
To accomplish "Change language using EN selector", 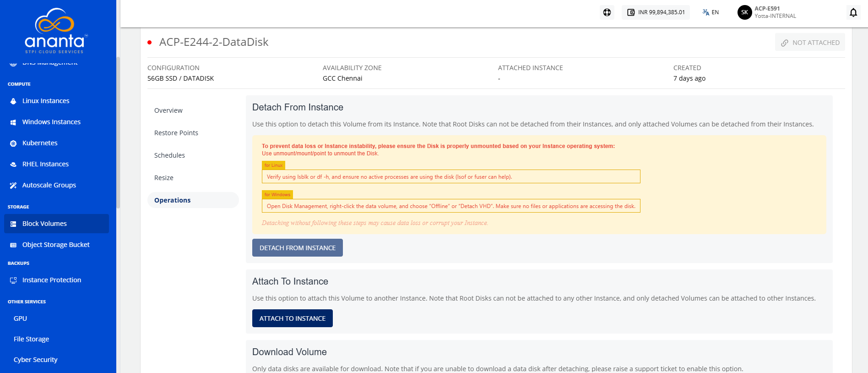I will pyautogui.click(x=711, y=12).
